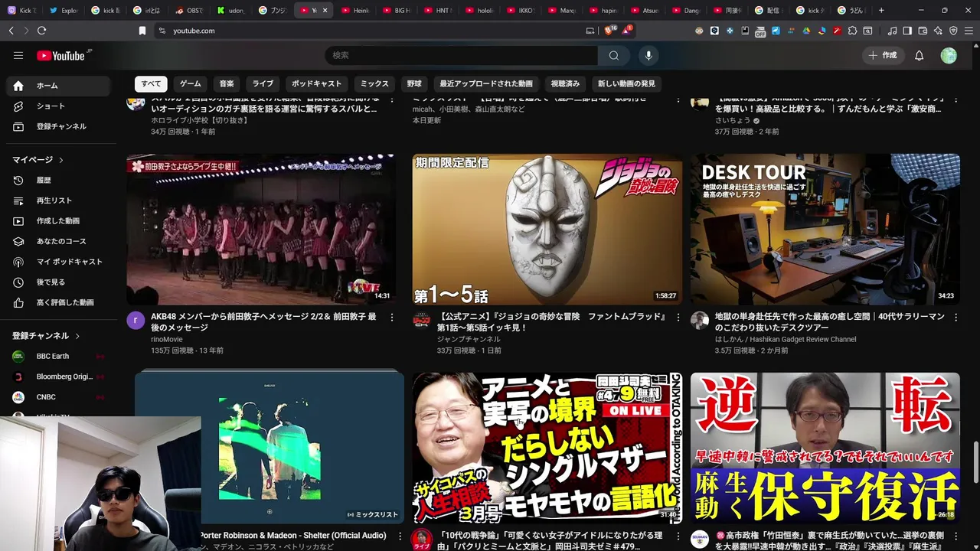Expand 登録チャンネル section heading chevron
Image resolution: width=980 pixels, height=551 pixels.
77,336
